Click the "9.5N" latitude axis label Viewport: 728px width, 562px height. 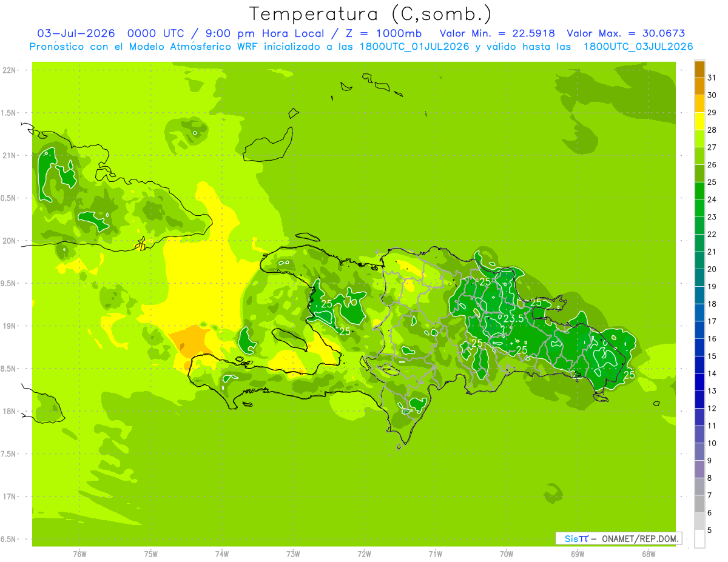click(x=9, y=283)
